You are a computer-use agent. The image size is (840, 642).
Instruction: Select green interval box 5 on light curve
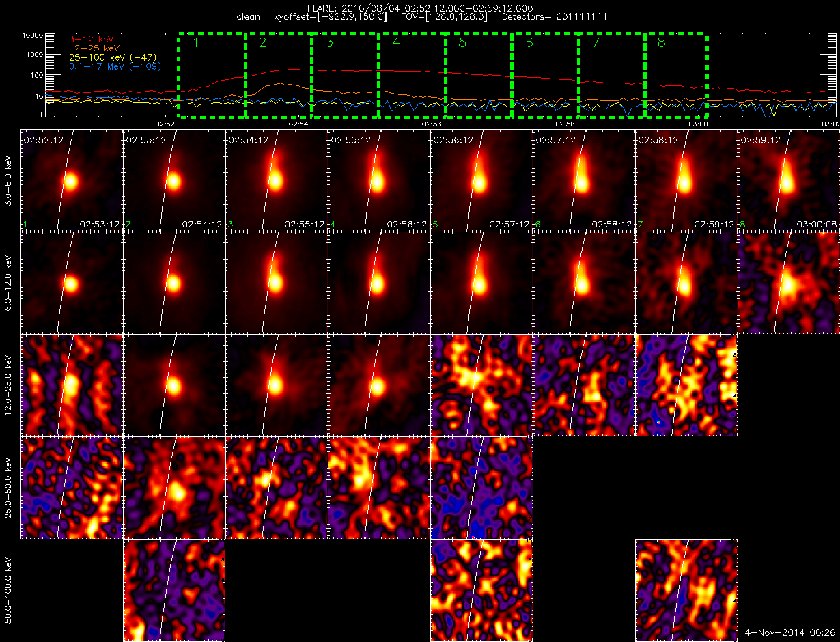(479, 75)
